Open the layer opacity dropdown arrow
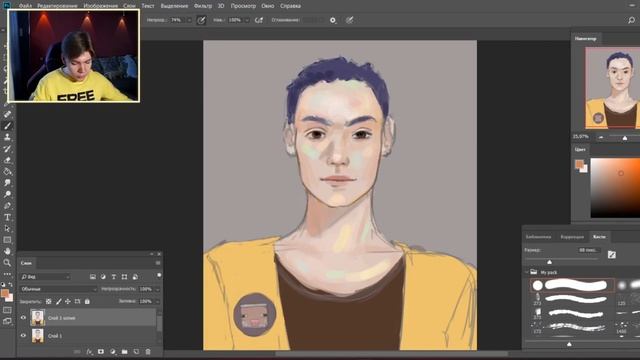The width and height of the screenshot is (640, 360). 158,289
